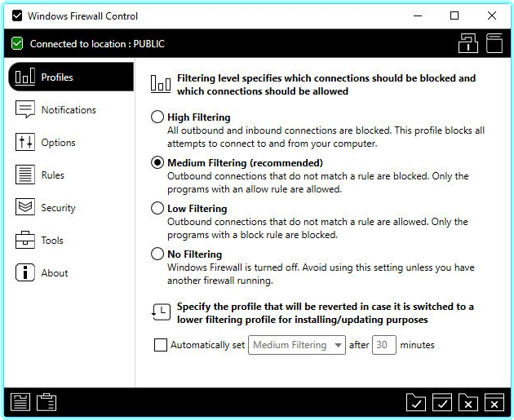
Task: Open the Options tab in sidebar
Action: click(58, 143)
